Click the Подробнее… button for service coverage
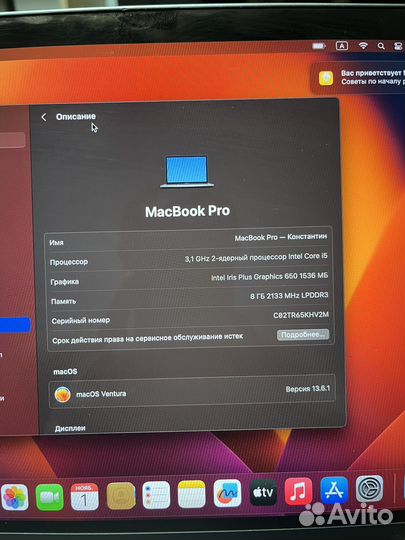Image resolution: width=405 pixels, height=540 pixels. tap(303, 335)
